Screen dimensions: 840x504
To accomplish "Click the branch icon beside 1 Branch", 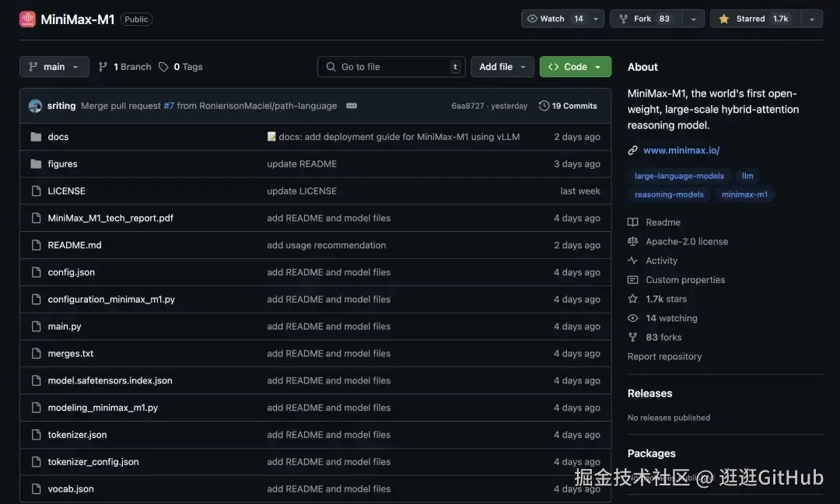I will tap(103, 67).
